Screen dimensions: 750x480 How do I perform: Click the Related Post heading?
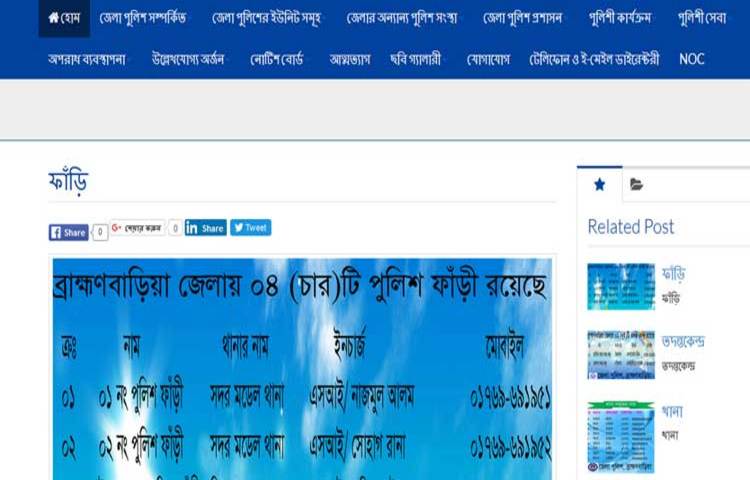[630, 227]
